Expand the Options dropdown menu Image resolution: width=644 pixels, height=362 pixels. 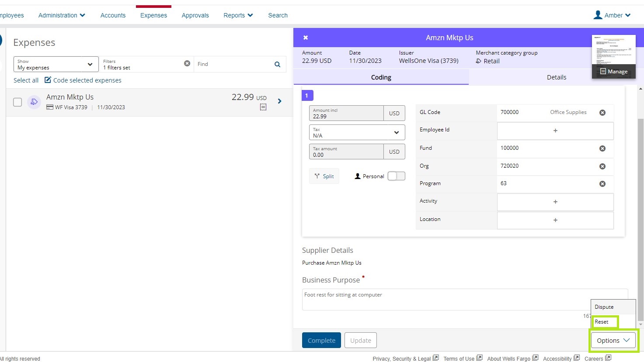point(613,340)
